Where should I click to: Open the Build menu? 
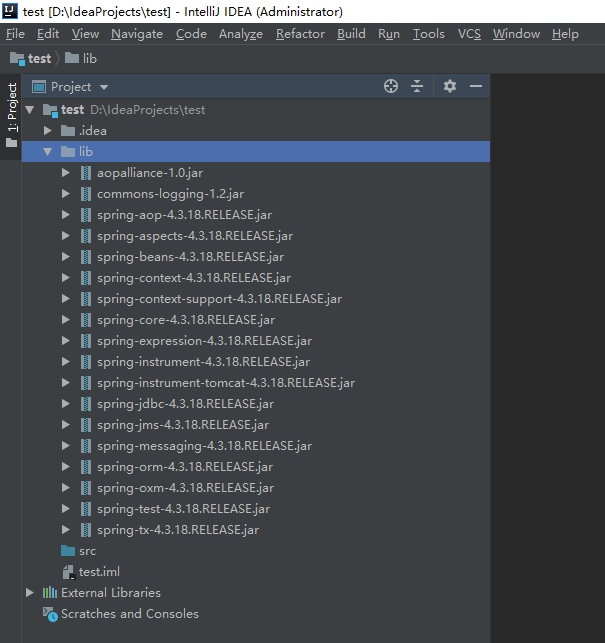(x=351, y=34)
